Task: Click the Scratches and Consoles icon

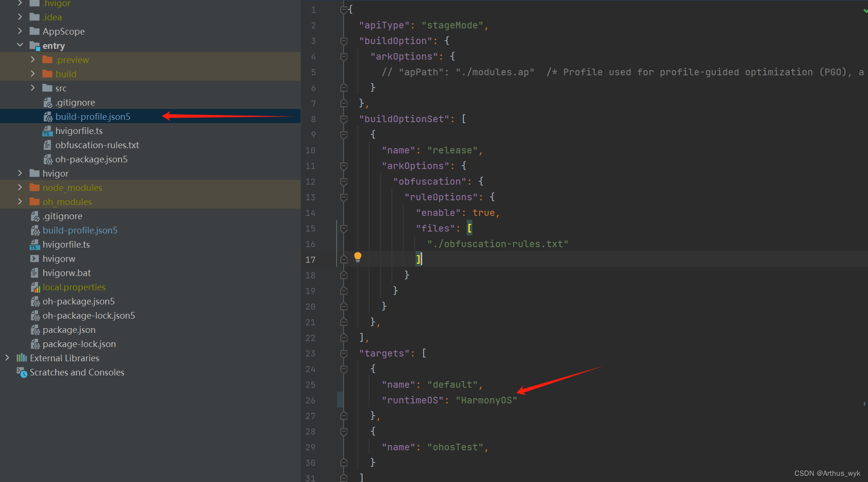Action: 22,372
